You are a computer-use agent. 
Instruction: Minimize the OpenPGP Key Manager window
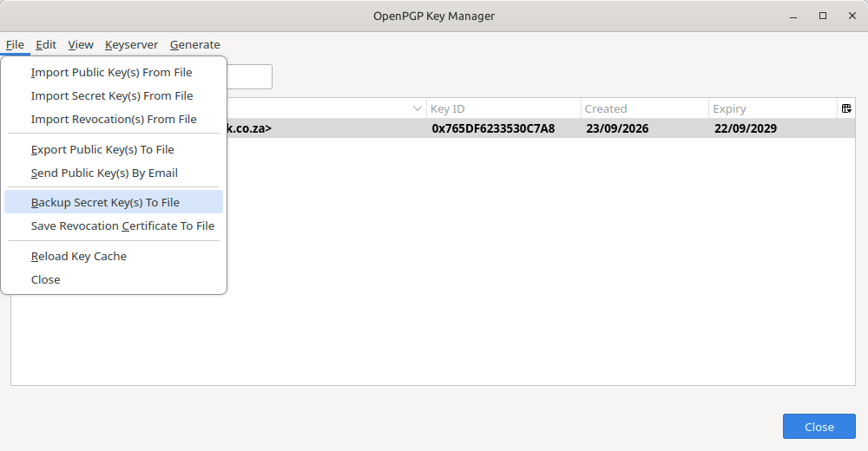point(793,16)
